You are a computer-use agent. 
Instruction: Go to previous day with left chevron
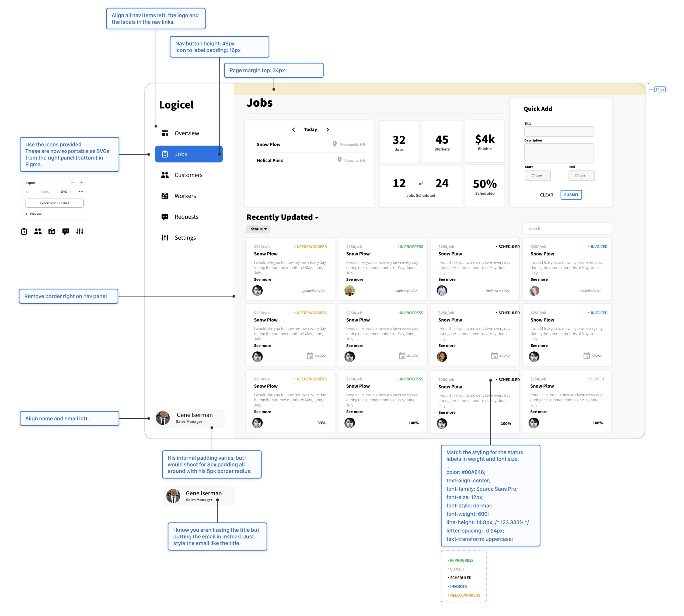coord(293,130)
